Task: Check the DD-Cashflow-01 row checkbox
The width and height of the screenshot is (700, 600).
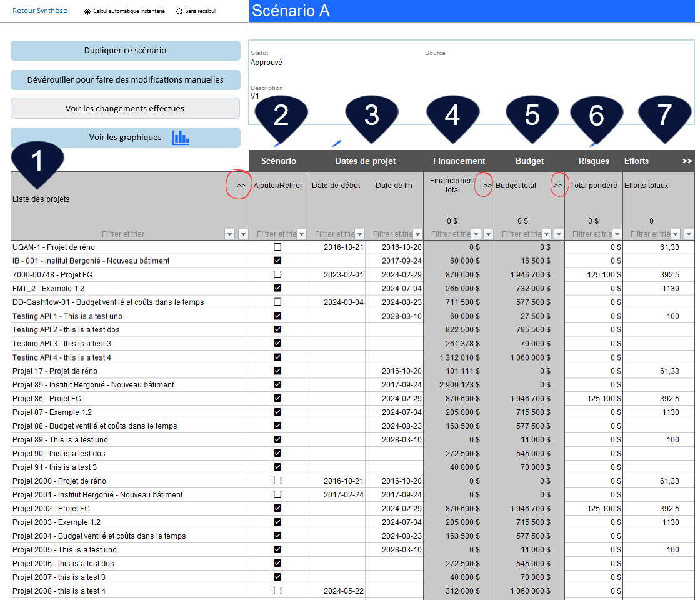Action: [x=277, y=302]
